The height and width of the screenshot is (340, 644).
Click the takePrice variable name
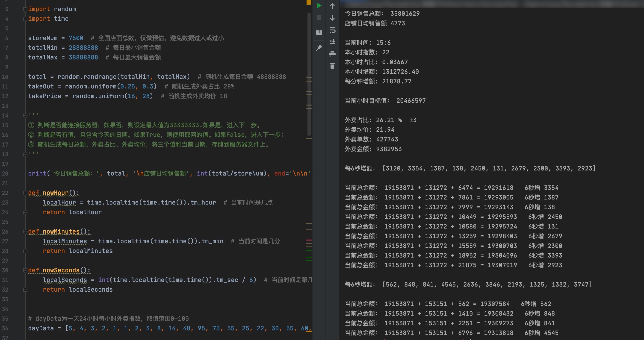(44, 96)
